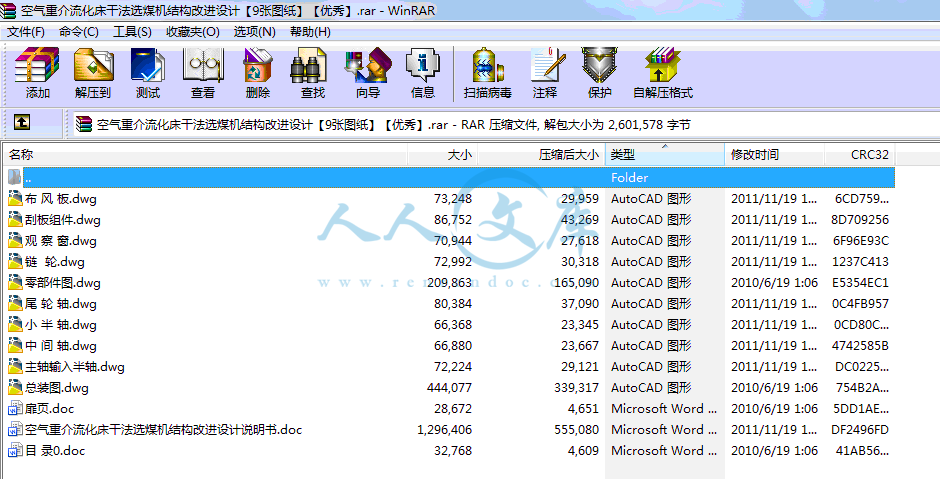Click CRC32 value 4742585B
This screenshot has height=479, width=940.
pos(860,346)
